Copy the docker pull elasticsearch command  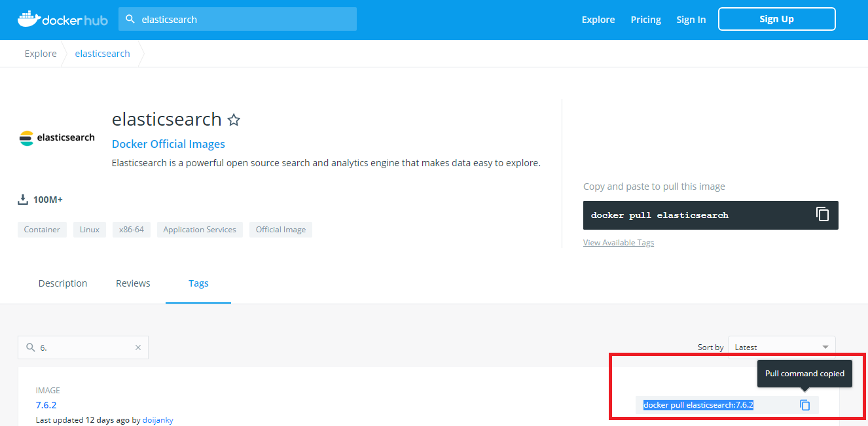822,215
